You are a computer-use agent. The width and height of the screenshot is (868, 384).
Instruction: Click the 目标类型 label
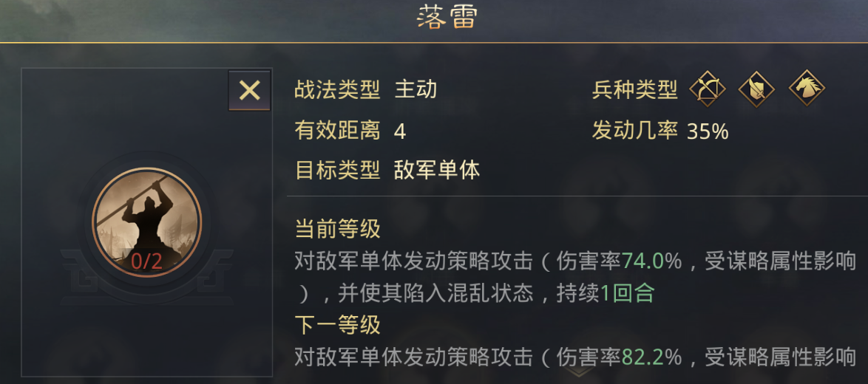337,171
